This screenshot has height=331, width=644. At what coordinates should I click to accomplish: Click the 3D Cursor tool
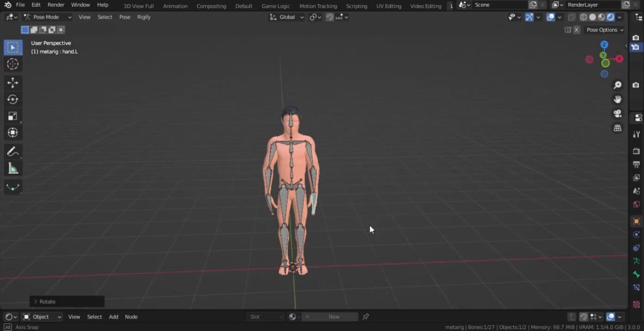(13, 64)
